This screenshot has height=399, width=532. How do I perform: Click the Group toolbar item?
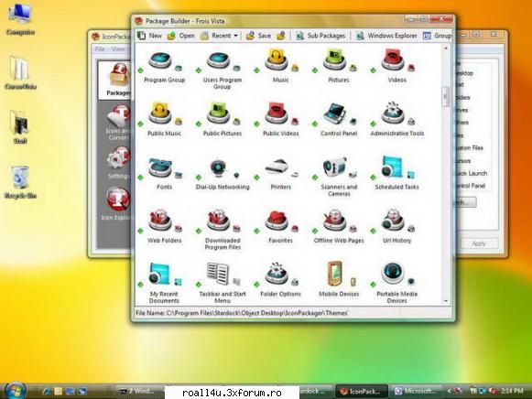coord(437,36)
